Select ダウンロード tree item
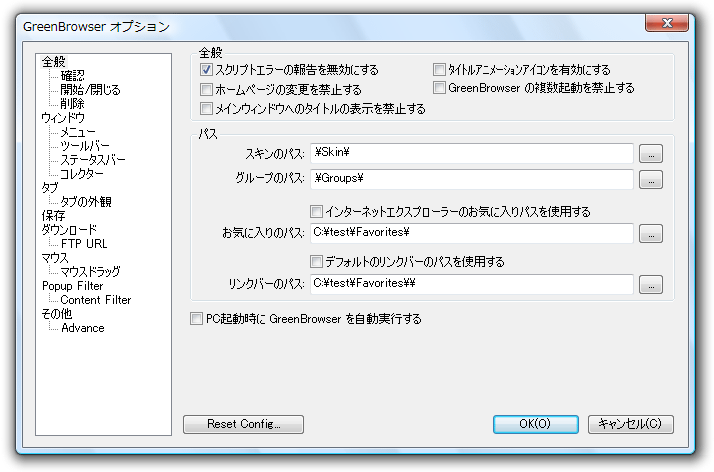The height and width of the screenshot is (472, 714). coord(69,230)
